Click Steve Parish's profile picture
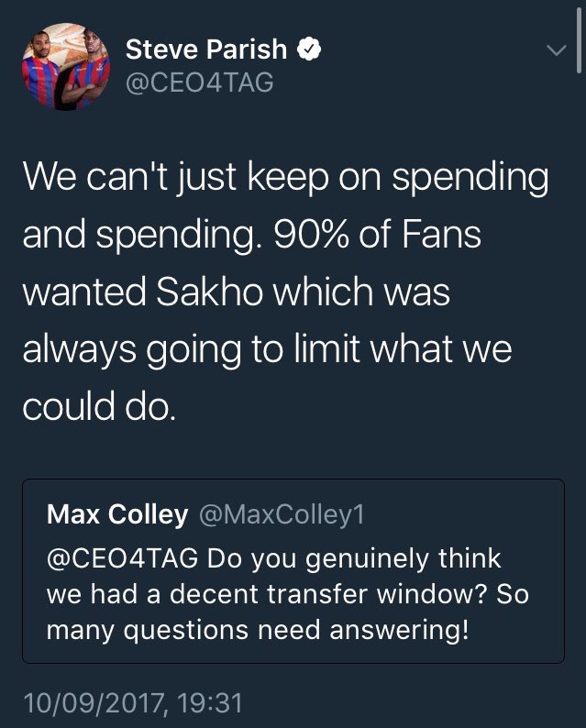The image size is (586, 728). pyautogui.click(x=64, y=67)
